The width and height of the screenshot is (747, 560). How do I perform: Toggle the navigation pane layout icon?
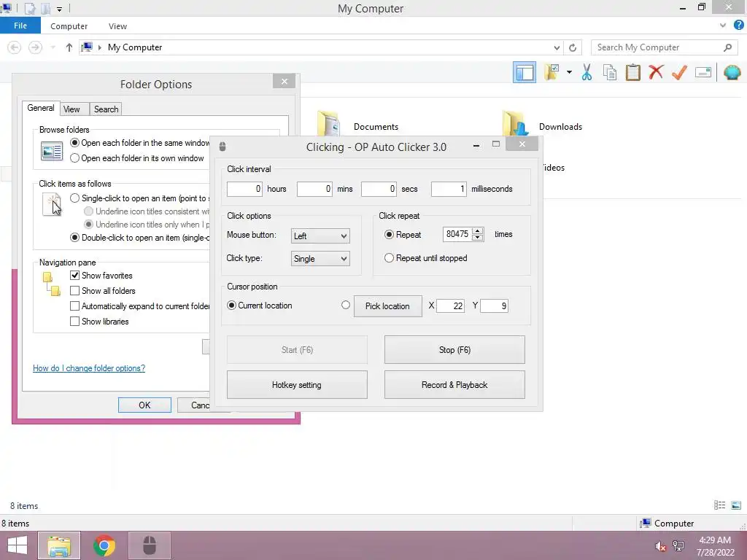(x=524, y=72)
